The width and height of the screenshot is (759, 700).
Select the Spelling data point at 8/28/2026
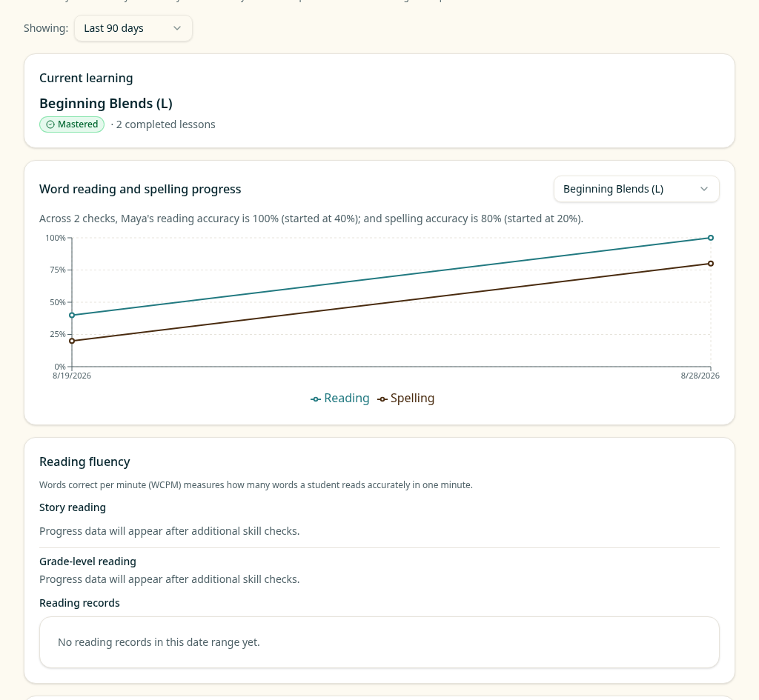pos(711,264)
